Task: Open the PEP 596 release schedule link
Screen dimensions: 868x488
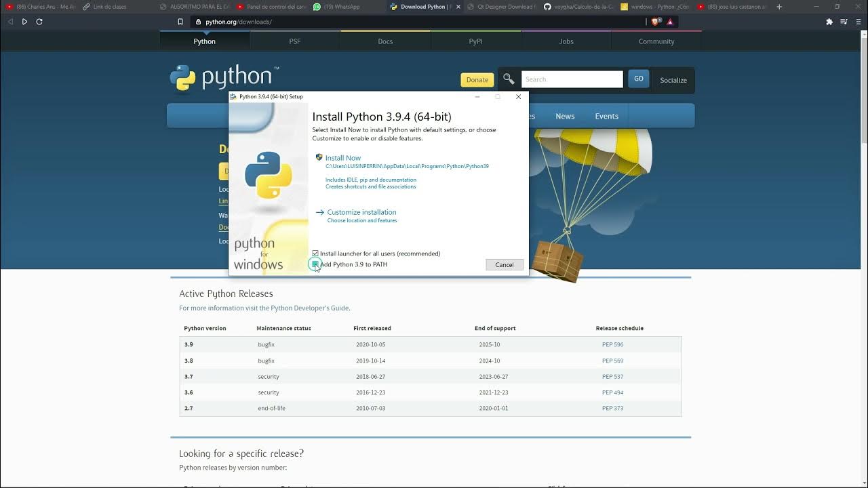Action: click(x=612, y=344)
